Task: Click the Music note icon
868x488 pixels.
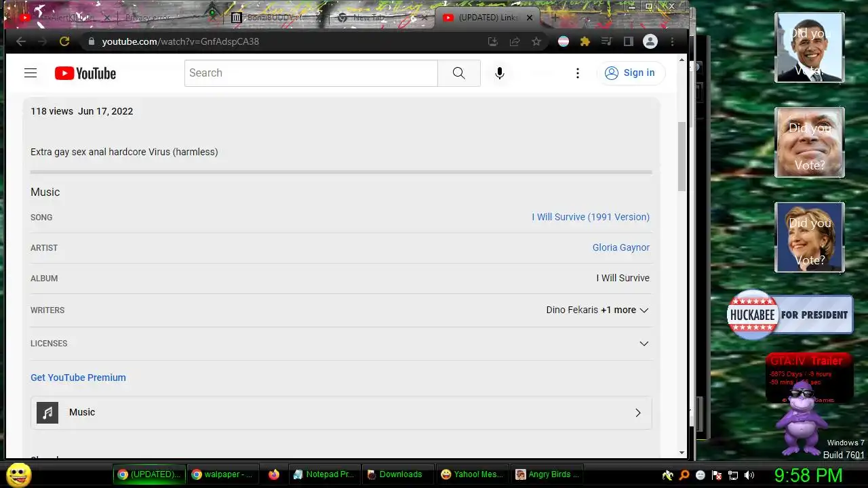Action: click(x=47, y=413)
